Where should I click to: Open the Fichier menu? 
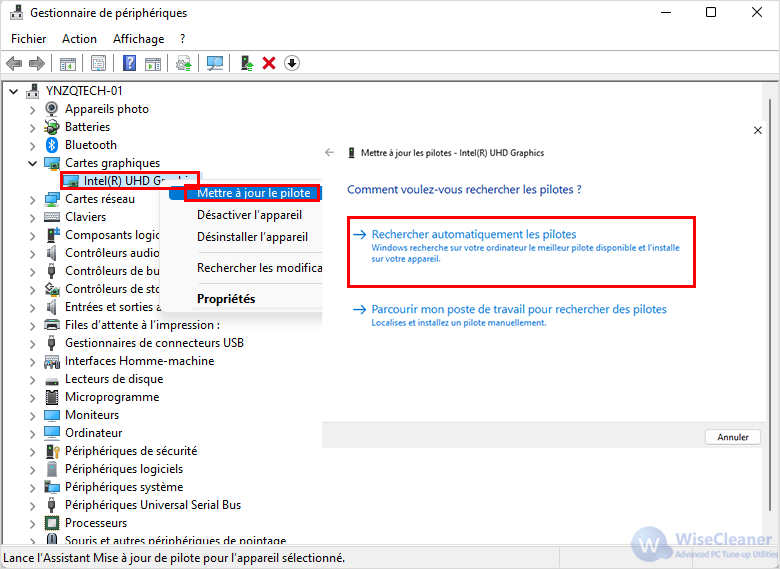[28, 39]
